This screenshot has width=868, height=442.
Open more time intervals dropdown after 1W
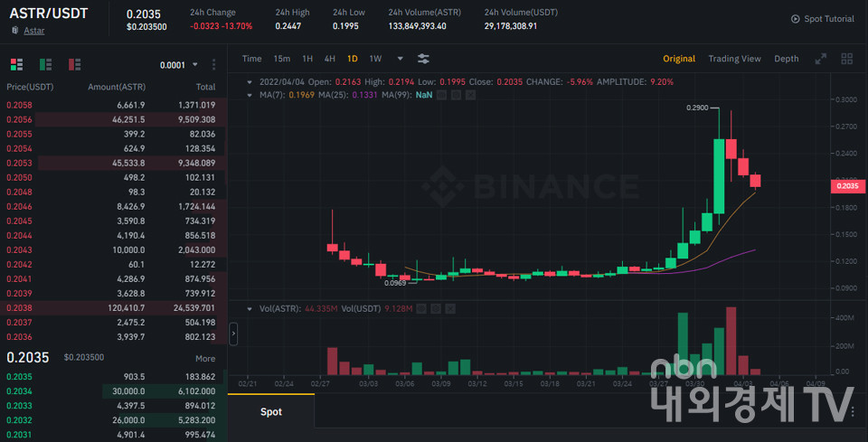[x=398, y=59]
